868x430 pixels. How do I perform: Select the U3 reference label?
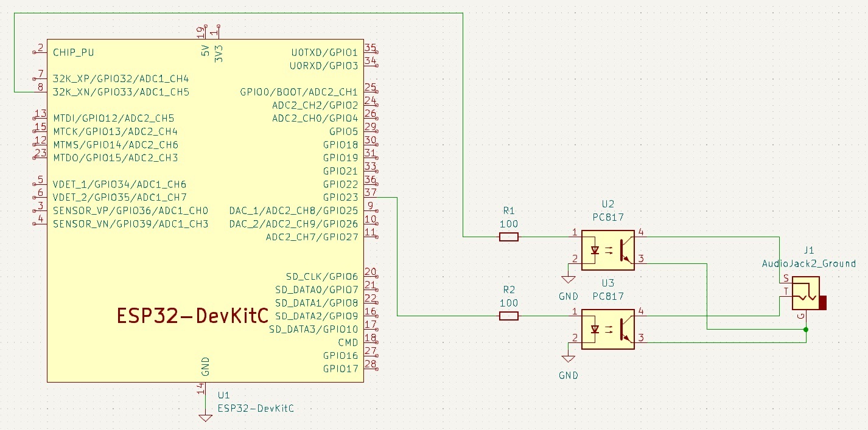pos(607,283)
